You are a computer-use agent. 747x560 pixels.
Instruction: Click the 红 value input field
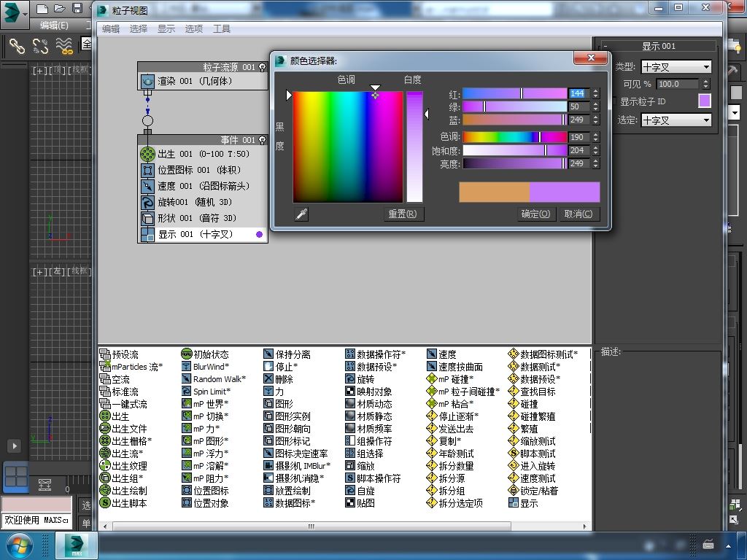coord(579,94)
